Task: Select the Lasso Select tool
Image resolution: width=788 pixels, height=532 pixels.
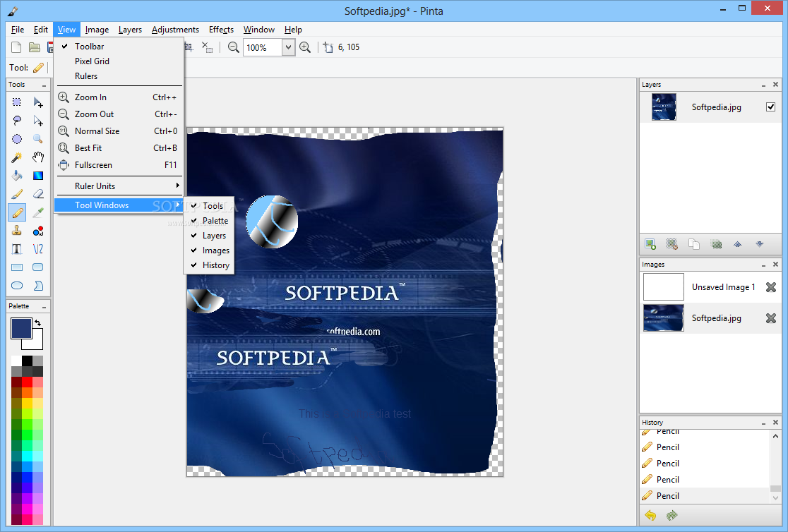Action: [16, 121]
